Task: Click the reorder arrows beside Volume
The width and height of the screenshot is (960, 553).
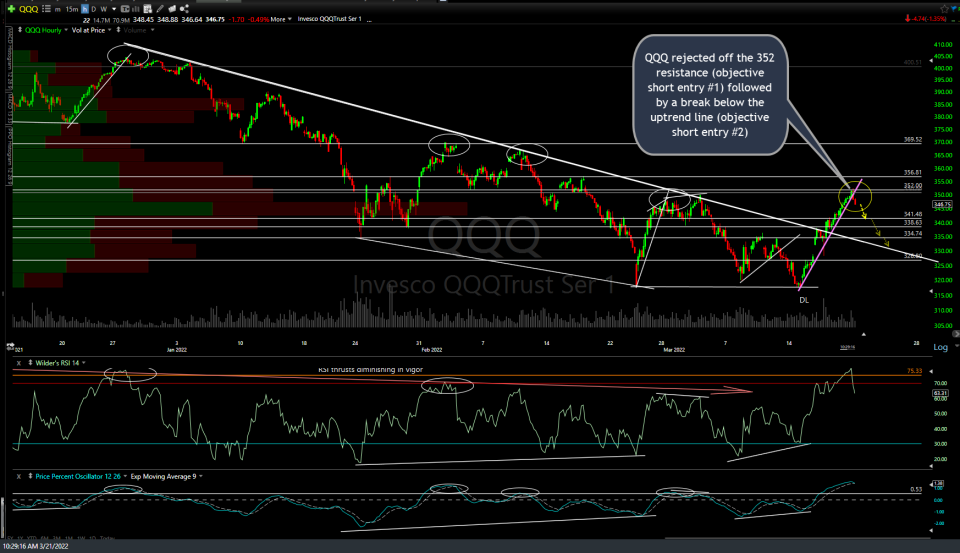Action: click(119, 30)
